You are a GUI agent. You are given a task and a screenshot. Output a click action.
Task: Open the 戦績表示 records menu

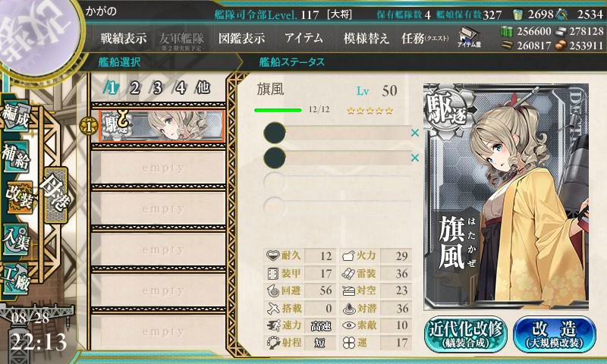124,38
